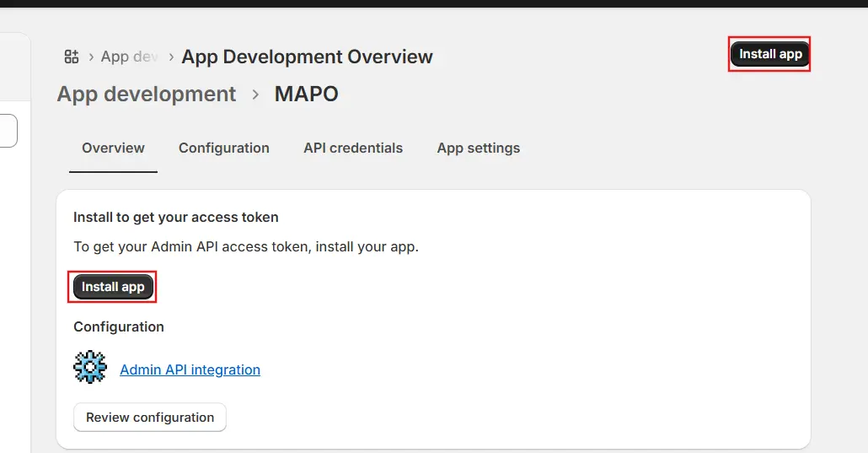The width and height of the screenshot is (868, 453).
Task: Switch to the API credentials tab
Action: pyautogui.click(x=353, y=148)
